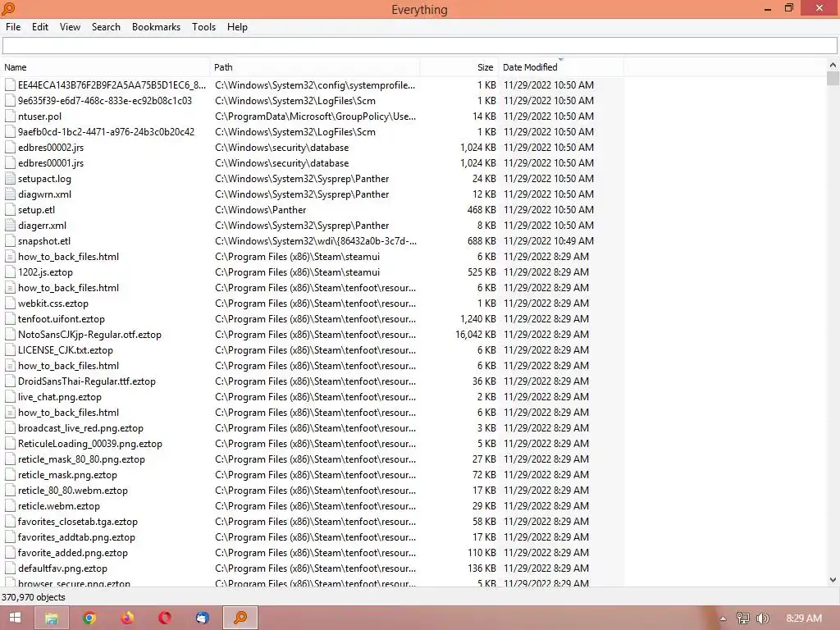Select the file favorite_added.png.eztop
This screenshot has width=840, height=630.
click(73, 552)
